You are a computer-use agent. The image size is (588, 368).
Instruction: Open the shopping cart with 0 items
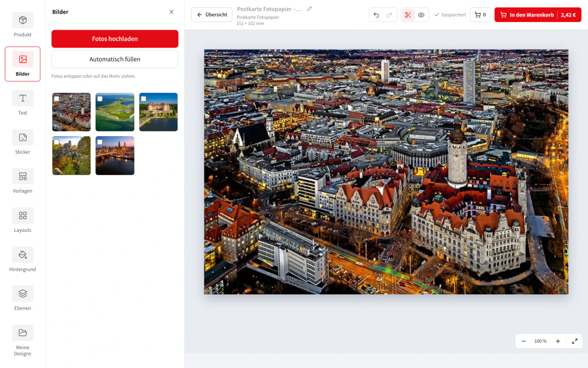click(480, 15)
